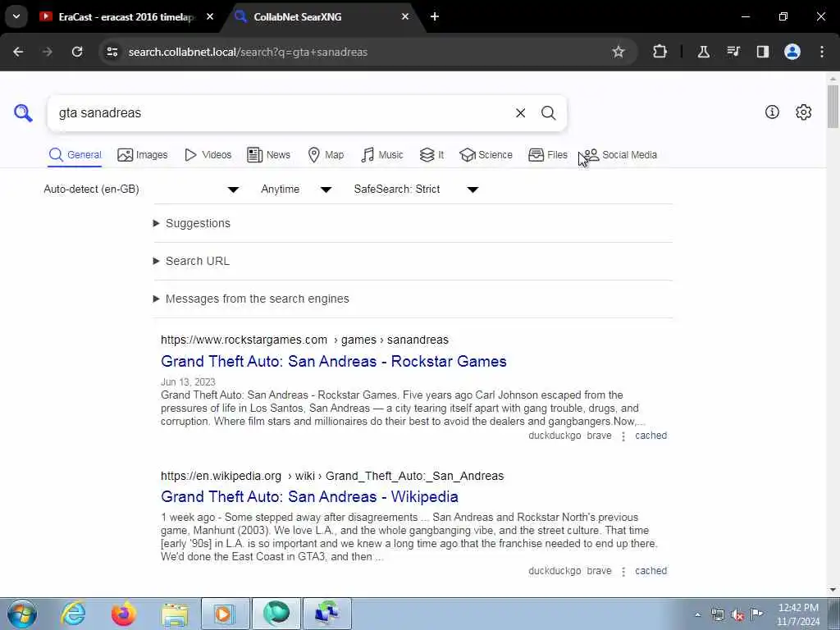View site information icon in address bar
Image resolution: width=840 pixels, height=630 pixels.
click(112, 52)
